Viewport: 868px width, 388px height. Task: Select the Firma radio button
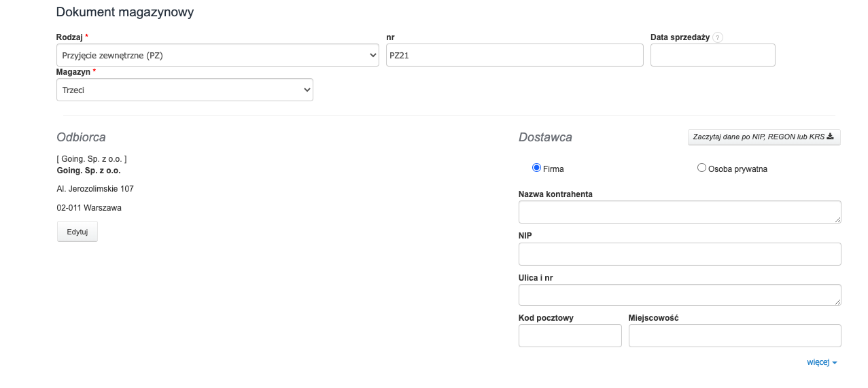point(536,168)
